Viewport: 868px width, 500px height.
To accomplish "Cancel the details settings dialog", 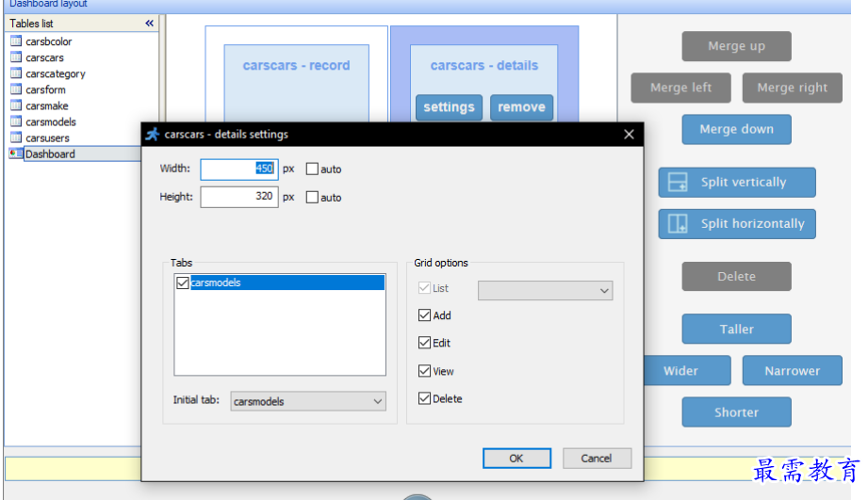I will tap(597, 458).
